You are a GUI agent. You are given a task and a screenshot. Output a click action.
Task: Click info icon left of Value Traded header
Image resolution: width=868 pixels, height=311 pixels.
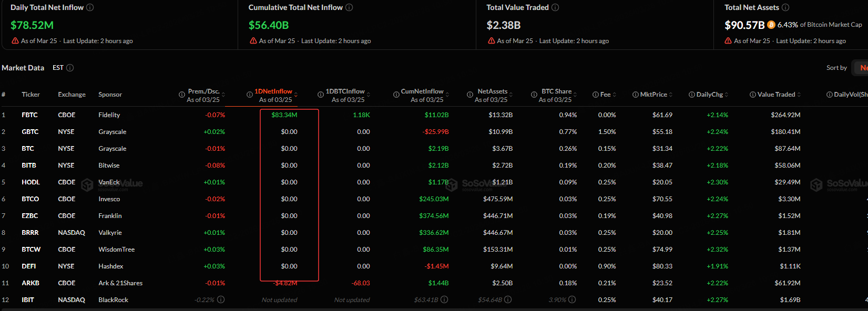[x=753, y=95]
